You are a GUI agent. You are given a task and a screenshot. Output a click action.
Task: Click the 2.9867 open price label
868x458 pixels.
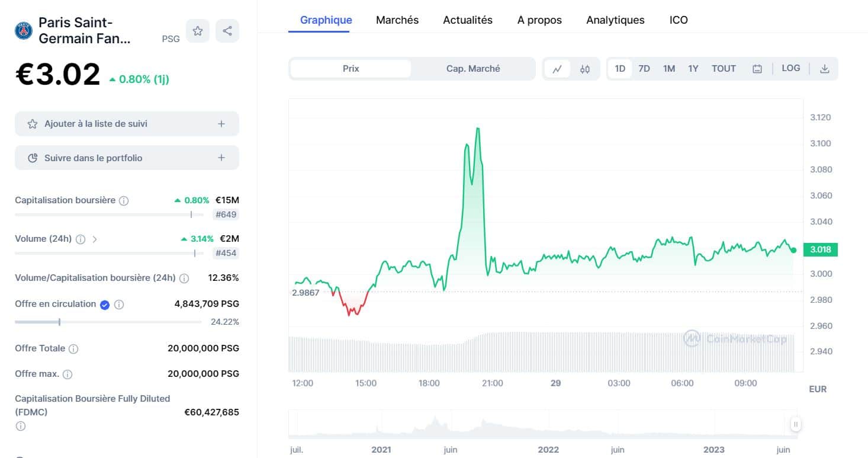(306, 293)
